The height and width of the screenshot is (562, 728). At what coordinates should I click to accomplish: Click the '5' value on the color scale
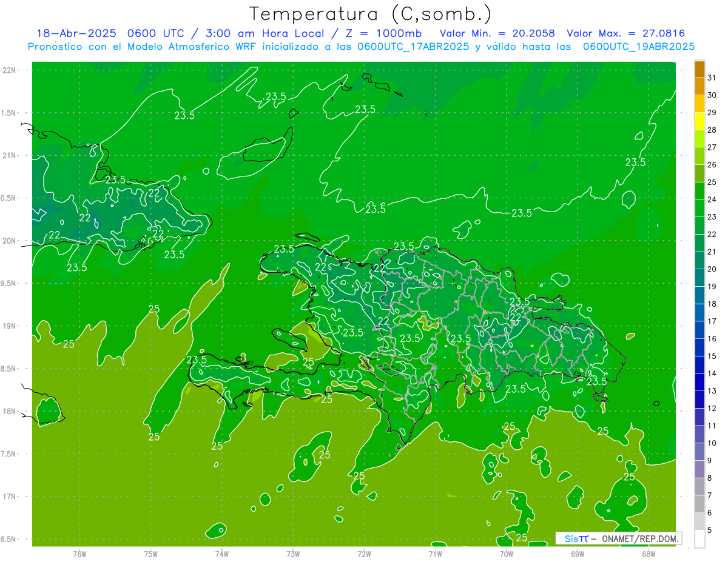coord(710,530)
